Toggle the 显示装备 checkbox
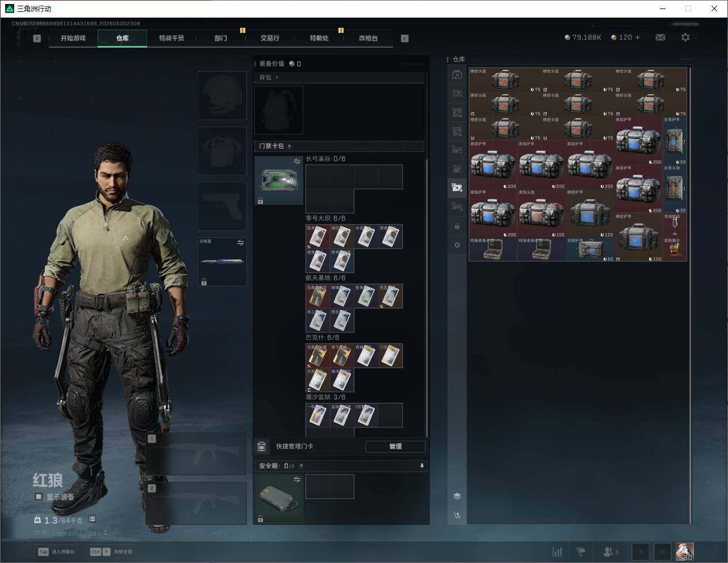 [x=39, y=497]
